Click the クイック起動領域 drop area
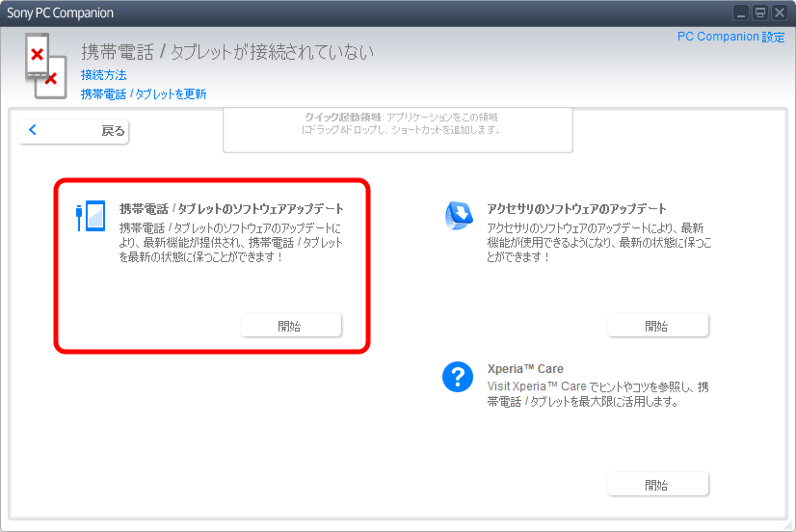Viewport: 796px width, 532px height. coord(398,129)
